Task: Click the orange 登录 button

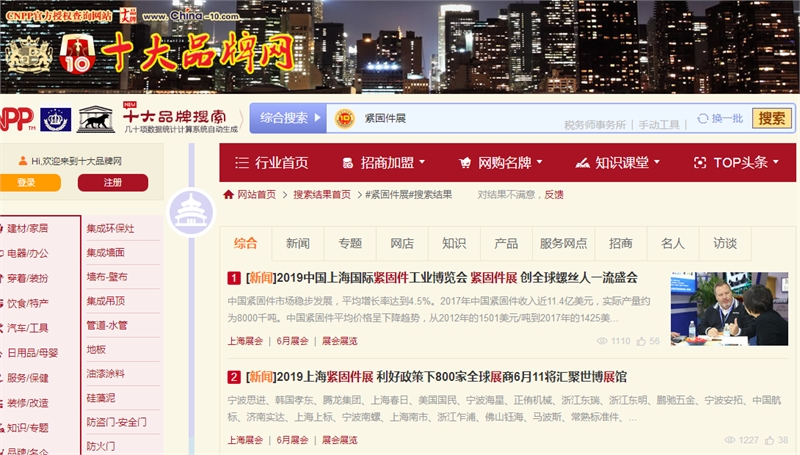Action: 29,183
